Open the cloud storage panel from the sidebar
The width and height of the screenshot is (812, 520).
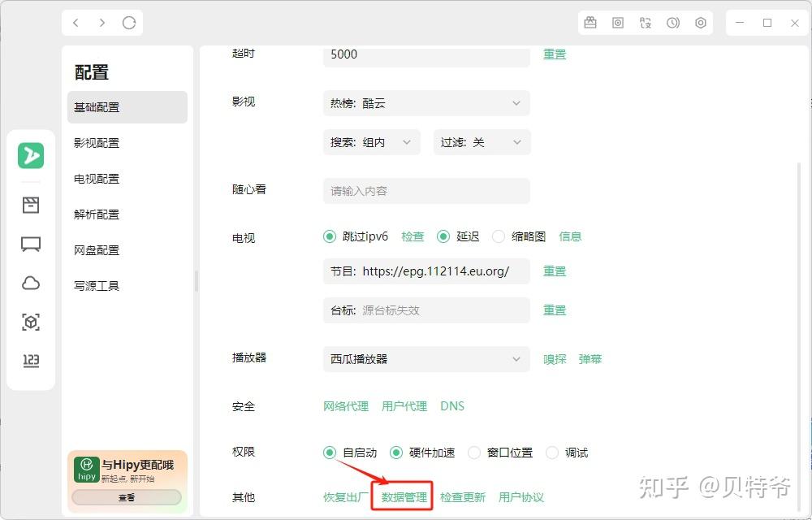tap(30, 283)
